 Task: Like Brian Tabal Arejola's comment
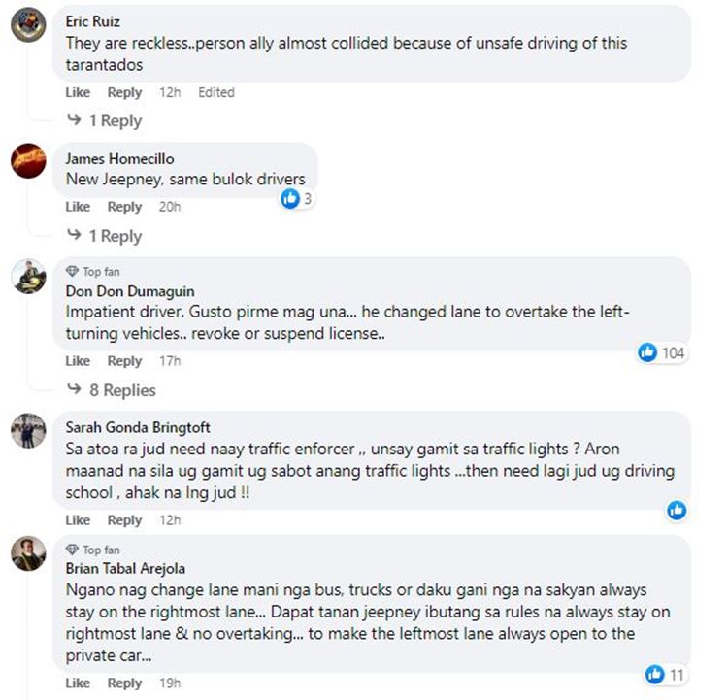[x=78, y=683]
